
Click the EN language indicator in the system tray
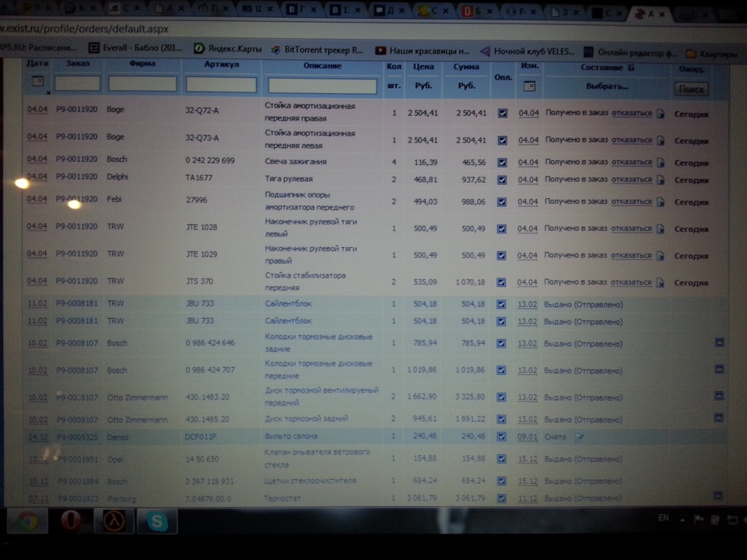(663, 518)
